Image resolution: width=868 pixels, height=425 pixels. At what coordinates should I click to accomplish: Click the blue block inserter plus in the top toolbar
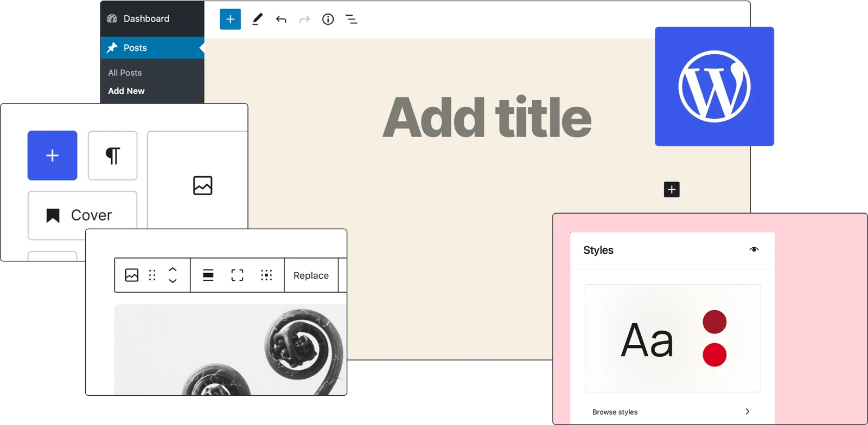[x=230, y=19]
